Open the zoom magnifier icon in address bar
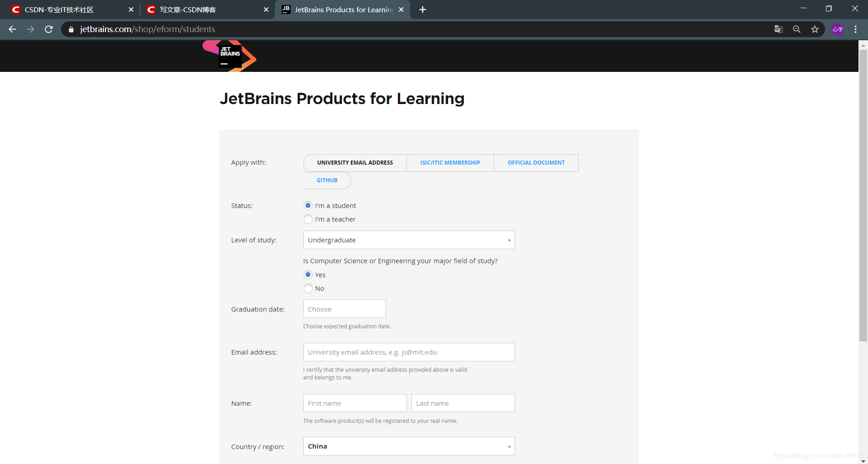This screenshot has height=464, width=868. point(797,29)
